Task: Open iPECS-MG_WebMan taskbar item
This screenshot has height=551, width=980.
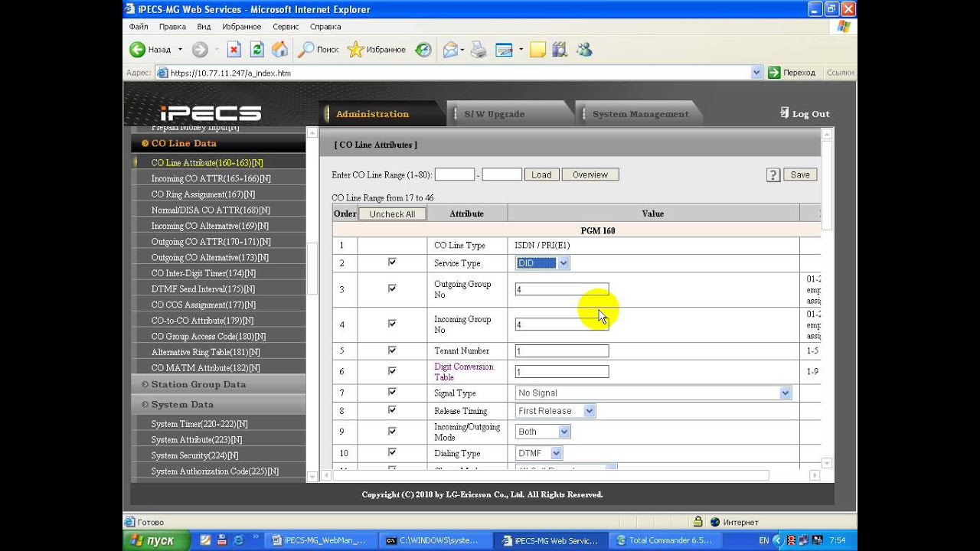Action: tap(318, 540)
